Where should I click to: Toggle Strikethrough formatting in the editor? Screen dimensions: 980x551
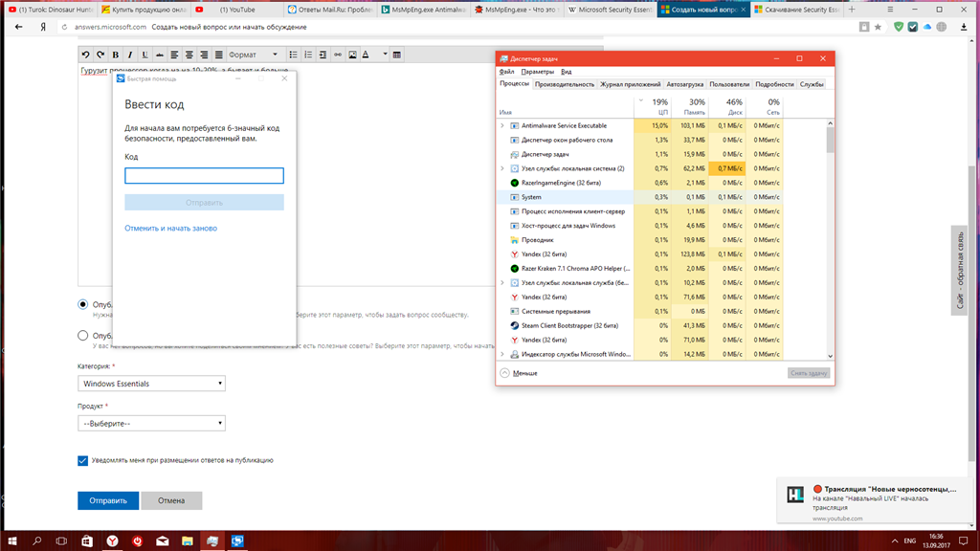(160, 55)
